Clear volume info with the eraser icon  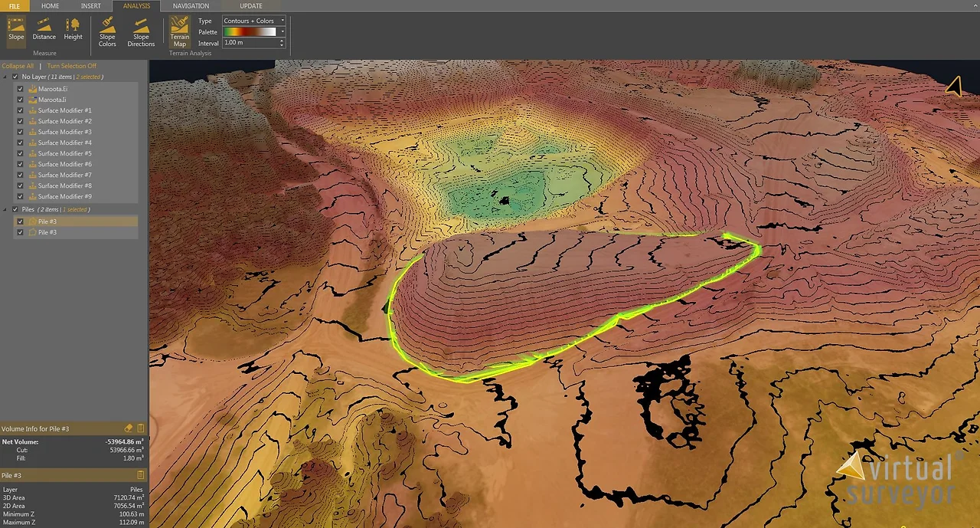(129, 428)
